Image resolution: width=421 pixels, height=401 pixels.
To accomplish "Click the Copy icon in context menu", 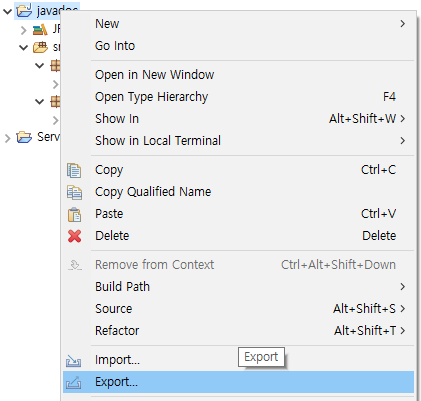I will pos(74,170).
